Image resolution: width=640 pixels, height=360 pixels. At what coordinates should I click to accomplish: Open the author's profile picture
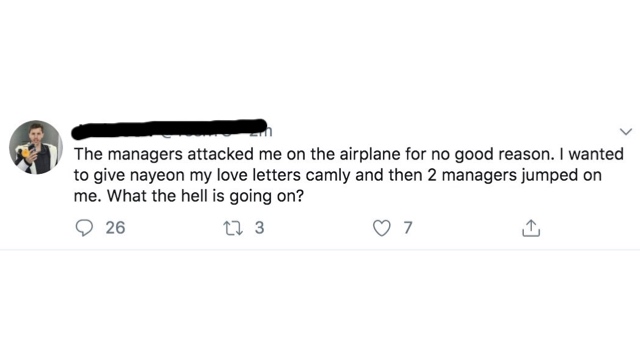click(x=36, y=147)
